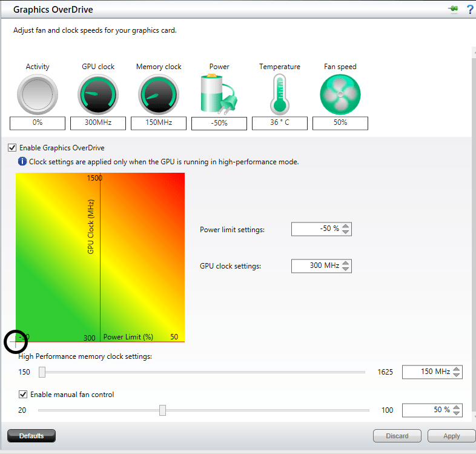Click the fan speed slider handle
The width and height of the screenshot is (476, 454).
163,410
